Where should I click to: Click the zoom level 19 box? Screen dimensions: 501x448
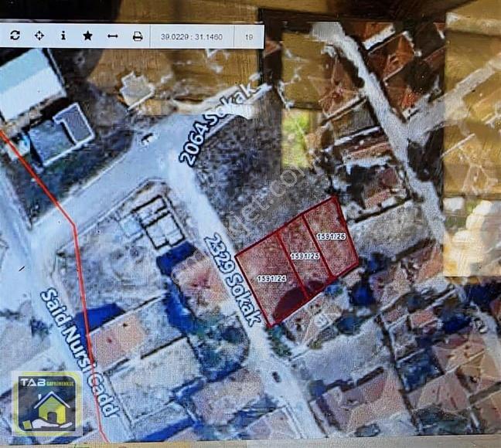(x=249, y=37)
